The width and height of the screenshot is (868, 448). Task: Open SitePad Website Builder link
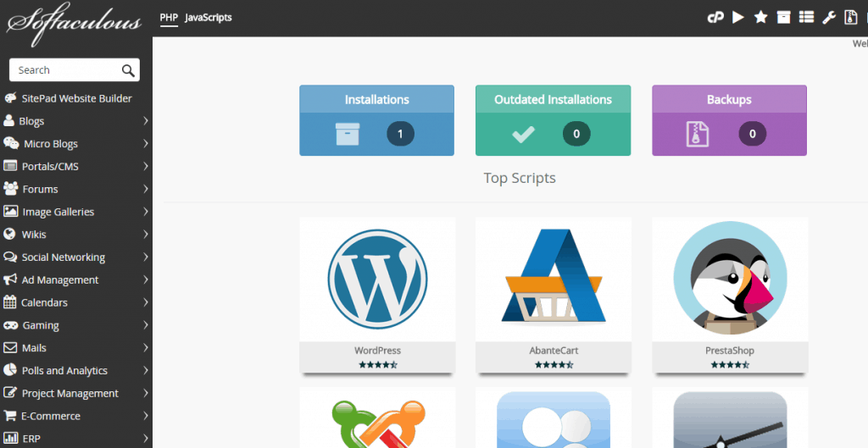click(x=76, y=98)
